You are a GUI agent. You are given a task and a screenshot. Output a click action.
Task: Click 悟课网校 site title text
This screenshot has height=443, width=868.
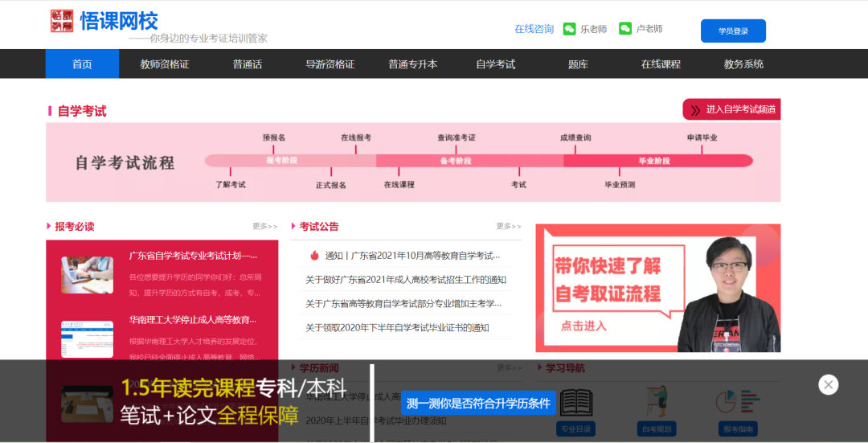click(119, 21)
